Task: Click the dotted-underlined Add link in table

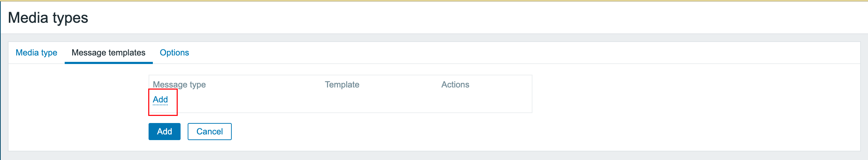Action: pyautogui.click(x=160, y=100)
